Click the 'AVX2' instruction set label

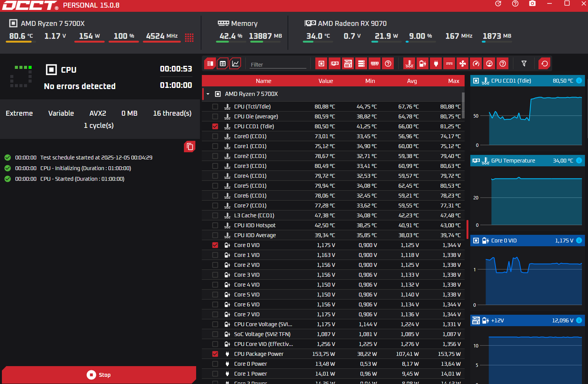pyautogui.click(x=98, y=113)
